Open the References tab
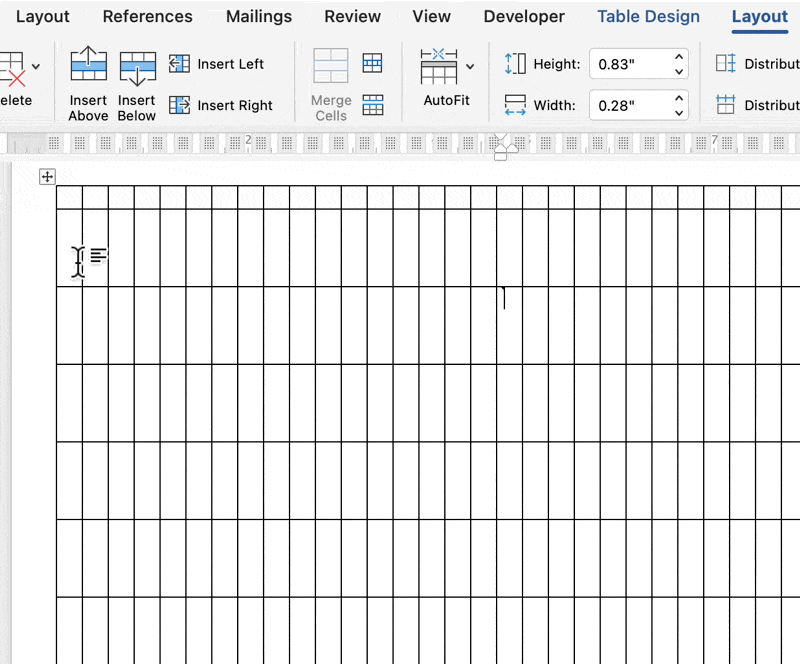This screenshot has width=800, height=664. coord(147,16)
